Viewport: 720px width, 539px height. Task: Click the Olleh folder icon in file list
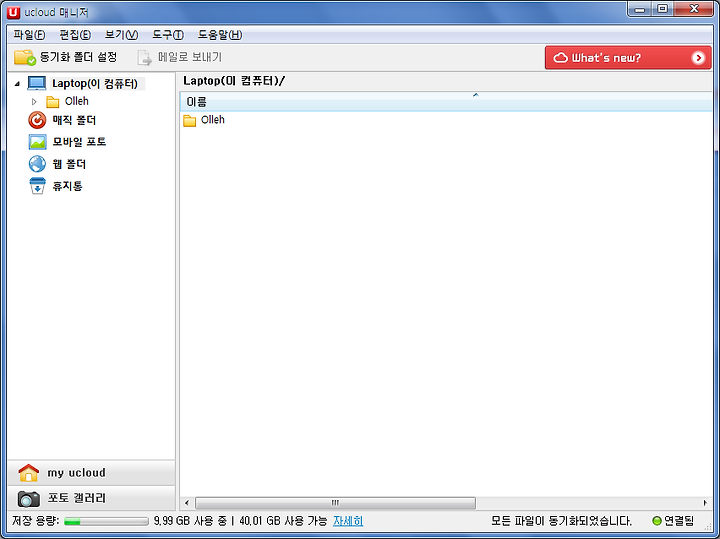click(190, 121)
